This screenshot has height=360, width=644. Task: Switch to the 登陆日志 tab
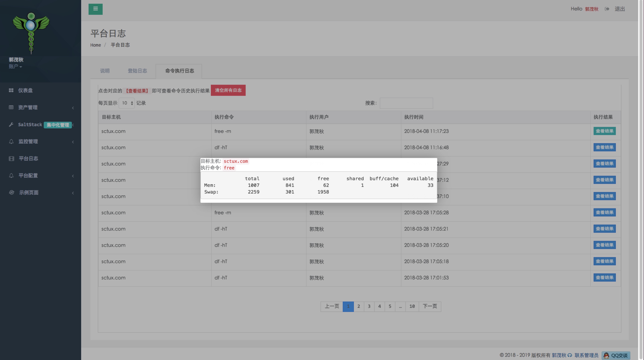click(x=137, y=71)
